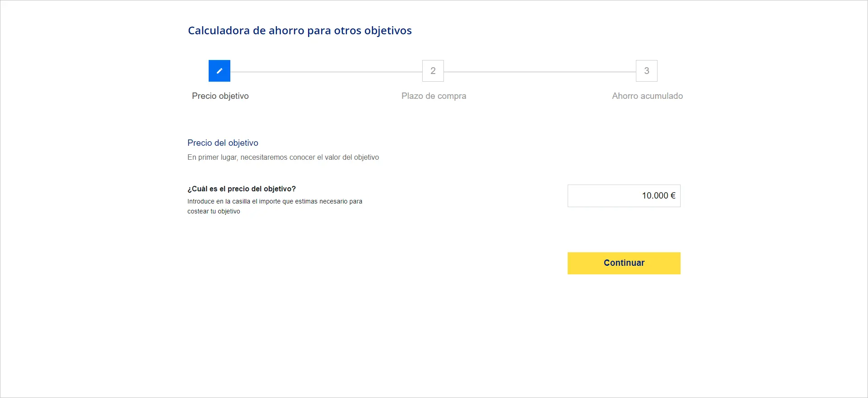
Task: Open 'Ahorro acumulado' step label
Action: 647,96
